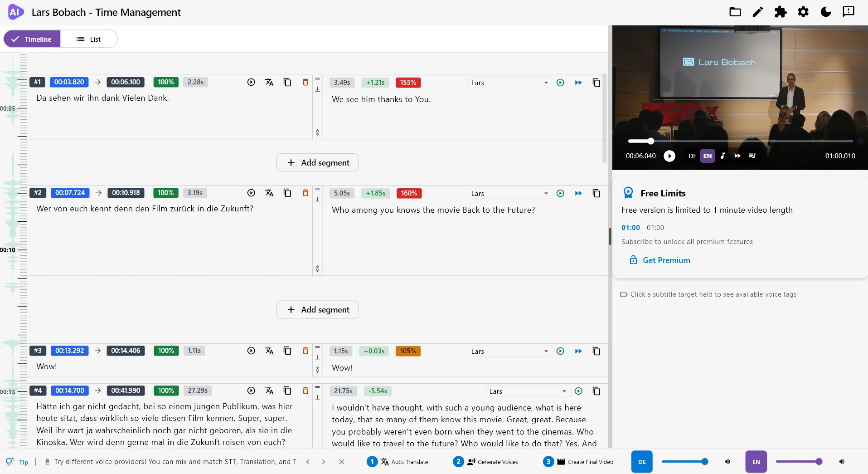Speed up segment #1 with fast-forward icon
The width and height of the screenshot is (868, 474).
pyautogui.click(x=578, y=83)
